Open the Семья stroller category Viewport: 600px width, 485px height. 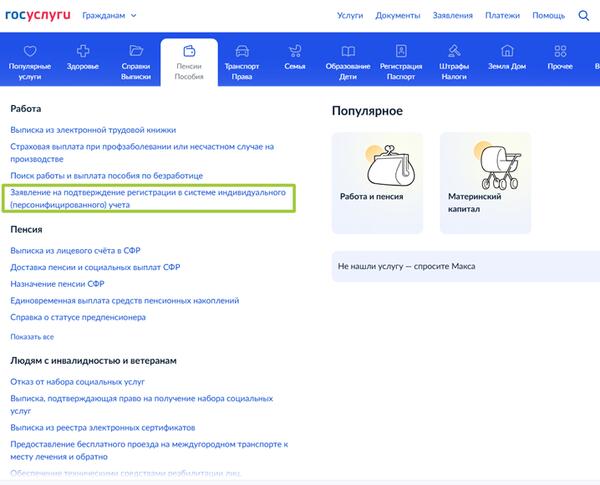(294, 58)
